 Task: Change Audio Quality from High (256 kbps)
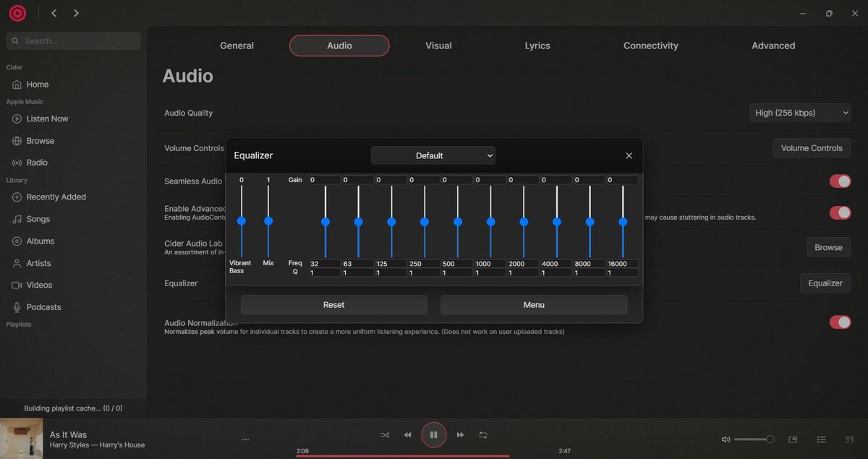pyautogui.click(x=799, y=112)
